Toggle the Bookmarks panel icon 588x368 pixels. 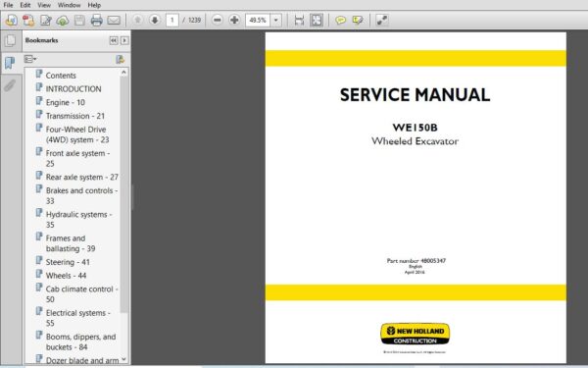click(x=10, y=63)
